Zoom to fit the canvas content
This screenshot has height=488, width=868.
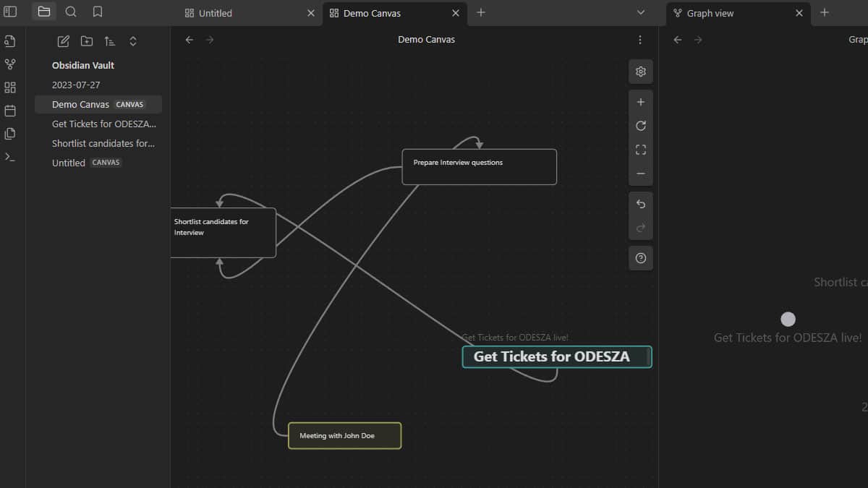640,150
